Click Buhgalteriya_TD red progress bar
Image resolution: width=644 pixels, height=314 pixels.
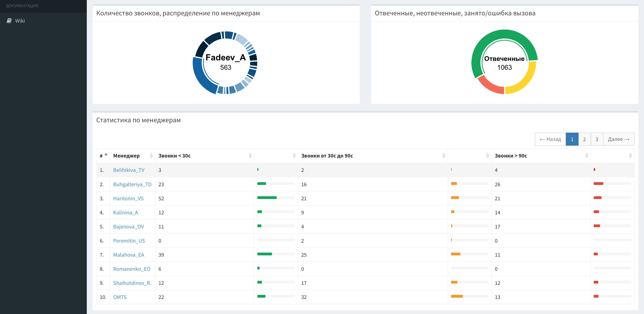click(x=598, y=184)
